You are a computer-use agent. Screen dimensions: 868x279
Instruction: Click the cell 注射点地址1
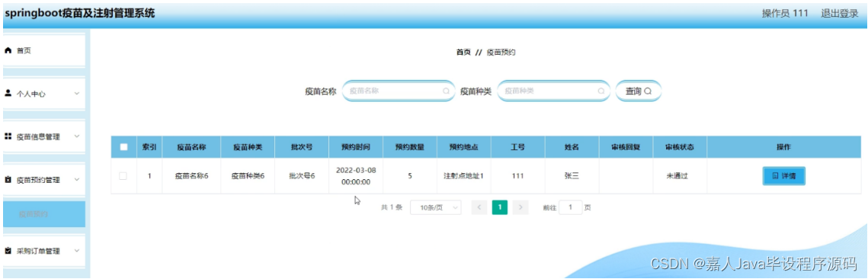pyautogui.click(x=464, y=176)
